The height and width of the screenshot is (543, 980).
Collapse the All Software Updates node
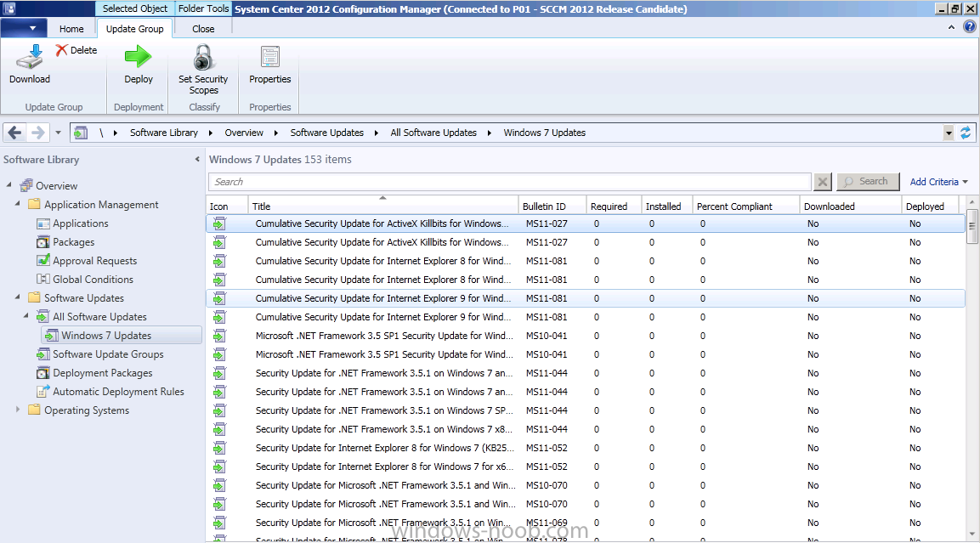pos(26,316)
